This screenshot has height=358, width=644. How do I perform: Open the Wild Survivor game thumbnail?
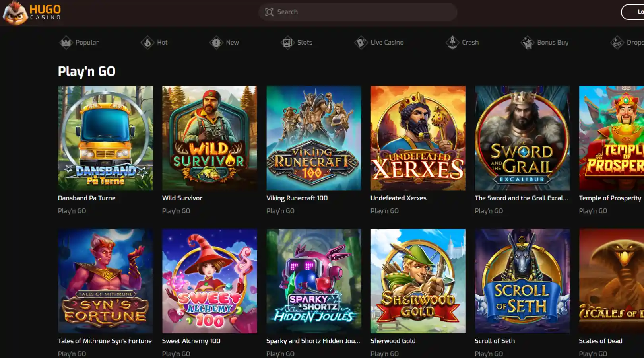(x=209, y=138)
